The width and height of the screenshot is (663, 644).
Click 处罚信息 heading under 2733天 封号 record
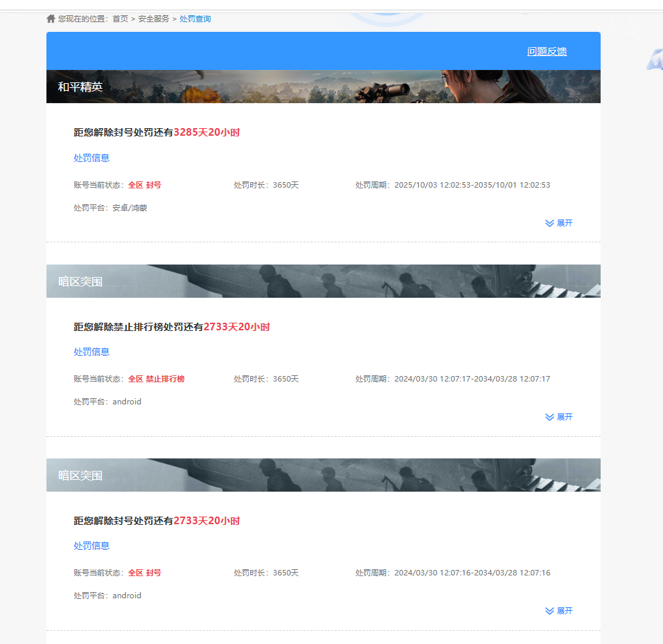tap(91, 546)
